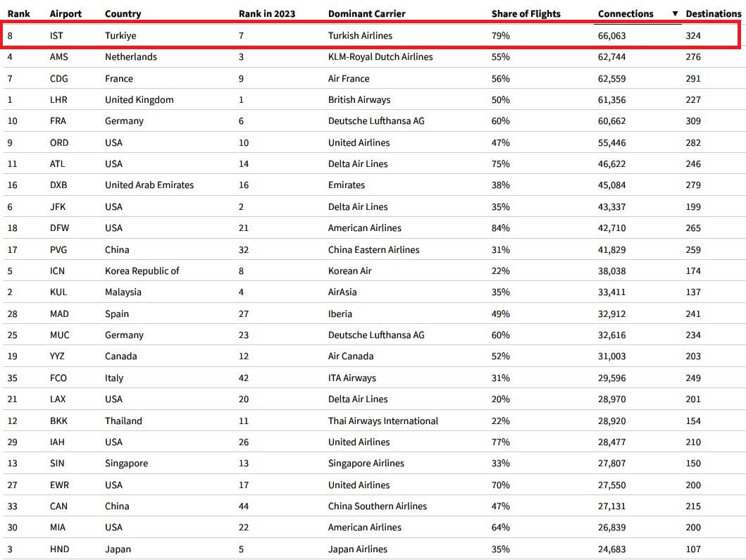Click the Dominant Carrier column header
The height and width of the screenshot is (560, 746).
(x=367, y=14)
